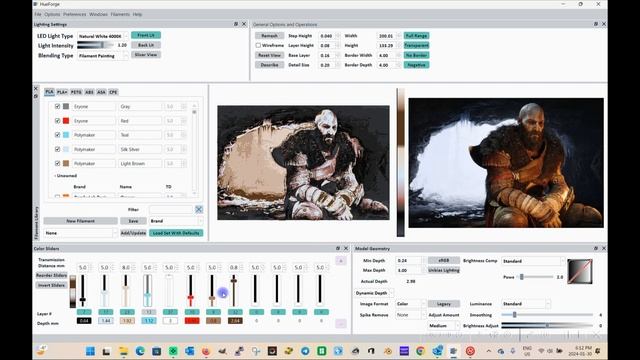This screenshot has height=360, width=640.
Task: Close the Lighting Settings panel
Action: (x=244, y=24)
